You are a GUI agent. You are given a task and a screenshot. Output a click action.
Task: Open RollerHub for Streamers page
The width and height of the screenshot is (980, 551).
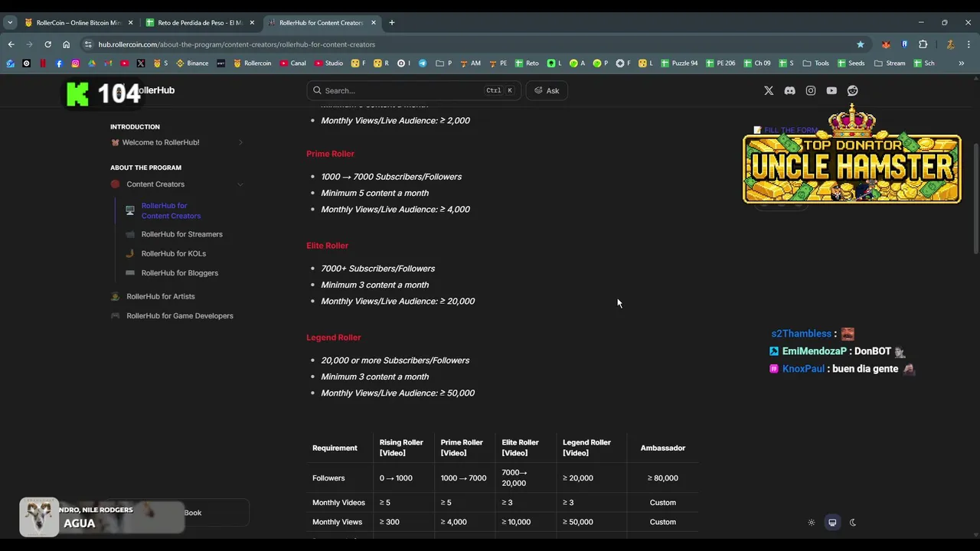[181, 234]
